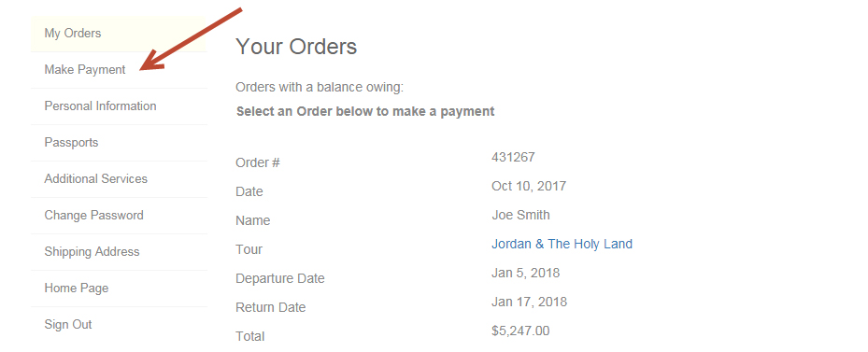Image resolution: width=868 pixels, height=352 pixels.
Task: Open the Jordan & The Holy Land tour link
Action: click(562, 244)
